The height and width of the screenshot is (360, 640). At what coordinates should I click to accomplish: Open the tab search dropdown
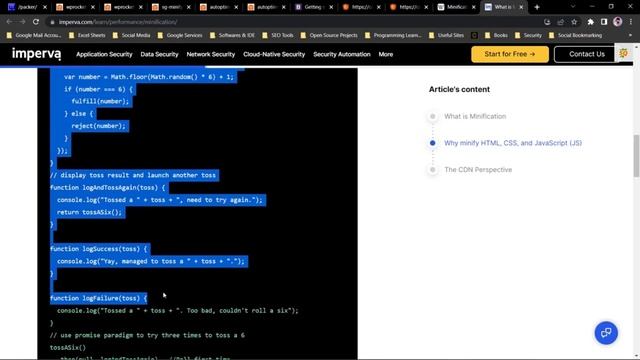click(573, 7)
